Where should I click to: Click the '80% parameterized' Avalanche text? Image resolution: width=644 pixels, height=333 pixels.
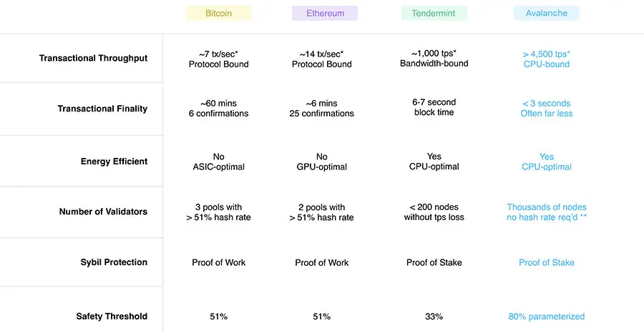[546, 317]
